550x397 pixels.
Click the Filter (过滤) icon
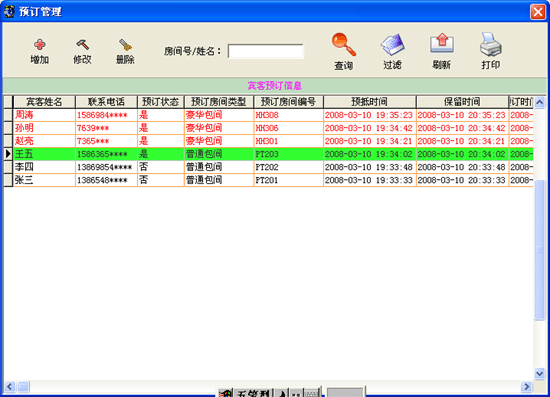(393, 45)
